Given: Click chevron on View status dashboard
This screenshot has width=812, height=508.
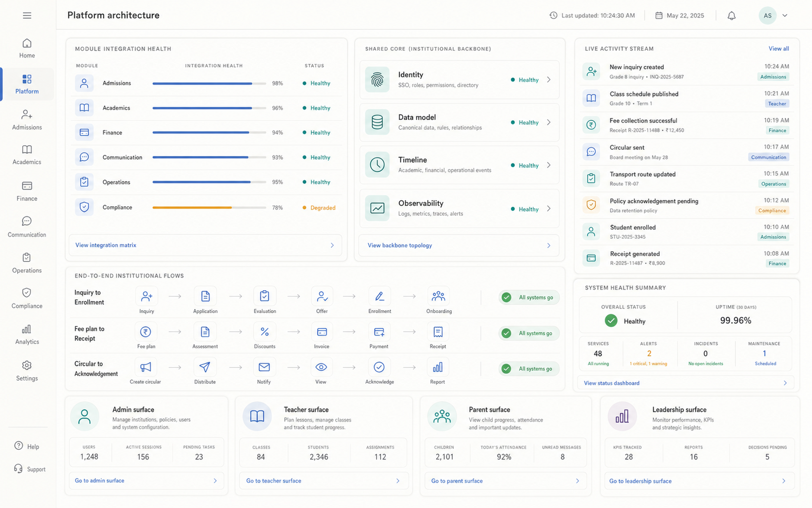Looking at the screenshot, I should point(785,383).
